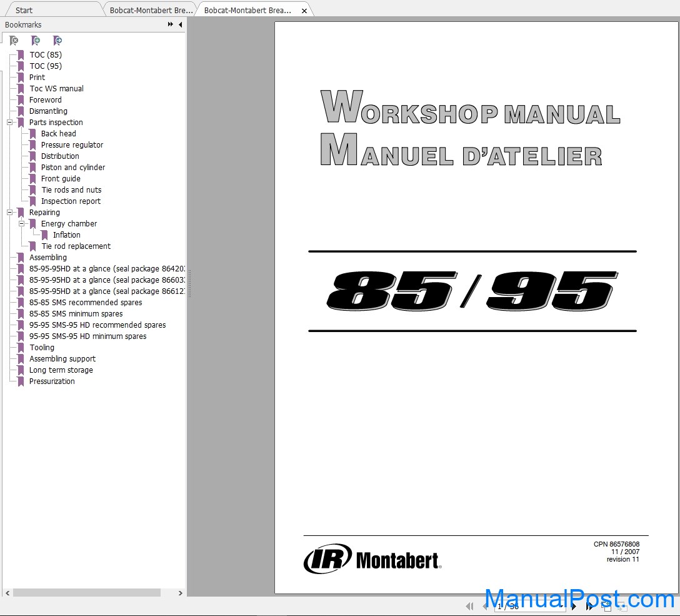
Task: Go to the next page
Action: point(574,606)
